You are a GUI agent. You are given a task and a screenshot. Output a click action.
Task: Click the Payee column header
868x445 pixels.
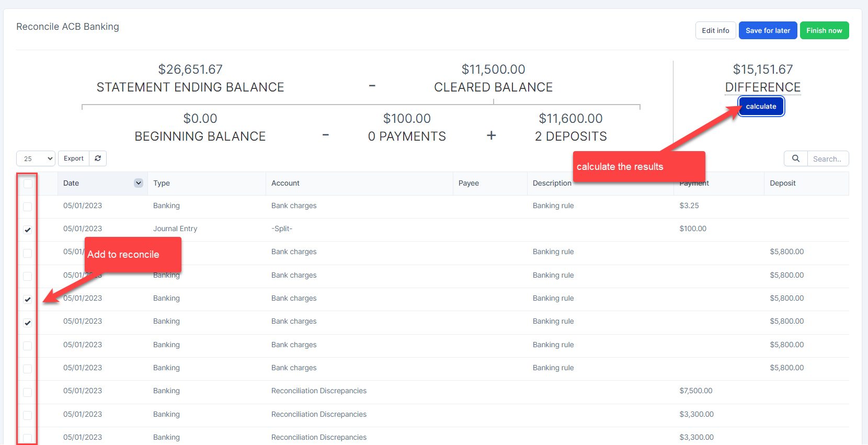[469, 183]
